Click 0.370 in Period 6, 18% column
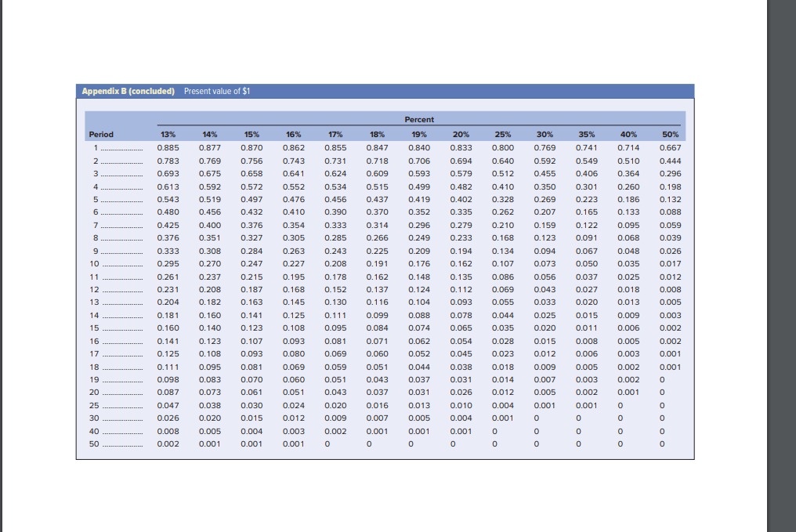Viewport: 796px width, 532px height. pyautogui.click(x=377, y=212)
